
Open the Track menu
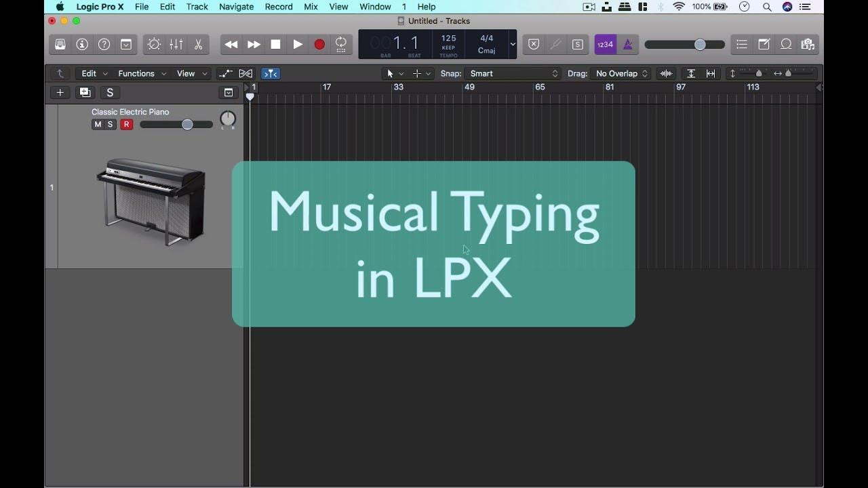coord(197,7)
